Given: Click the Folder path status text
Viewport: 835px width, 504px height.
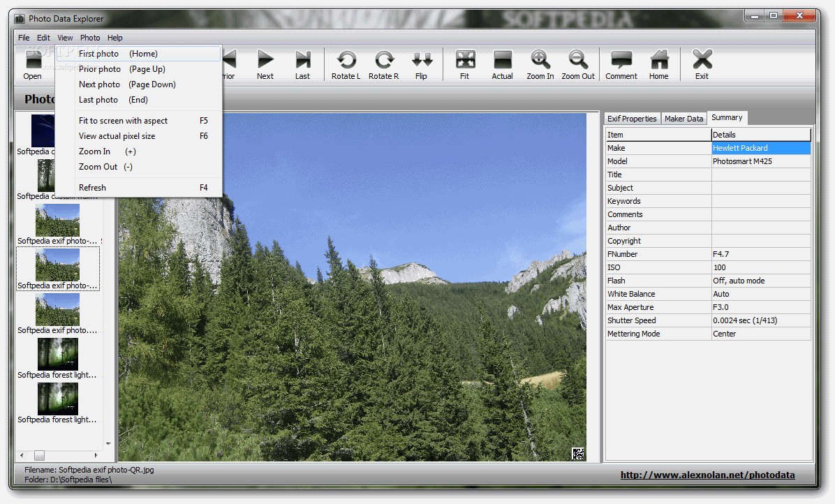Looking at the screenshot, I should [x=68, y=480].
